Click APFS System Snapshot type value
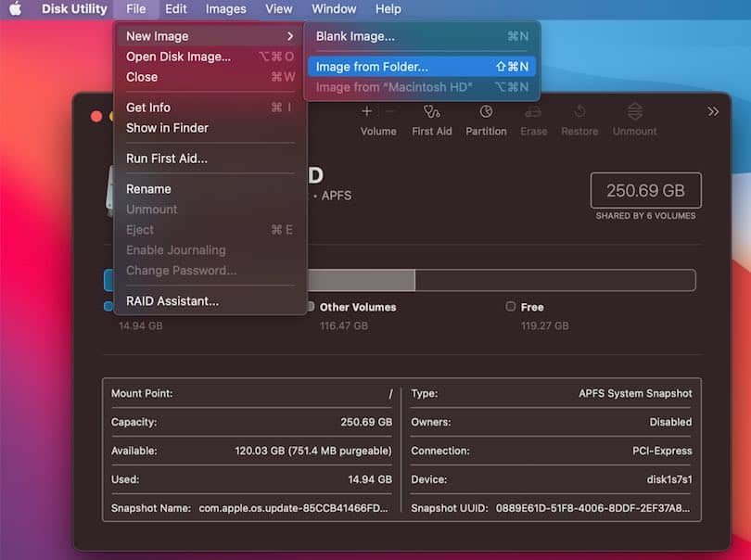This screenshot has height=560, width=751. click(x=635, y=393)
